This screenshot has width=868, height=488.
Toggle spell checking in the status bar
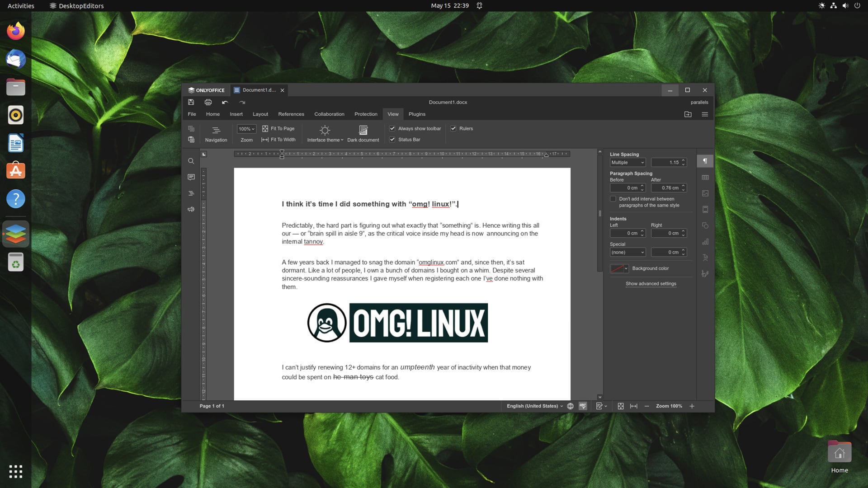tap(583, 406)
